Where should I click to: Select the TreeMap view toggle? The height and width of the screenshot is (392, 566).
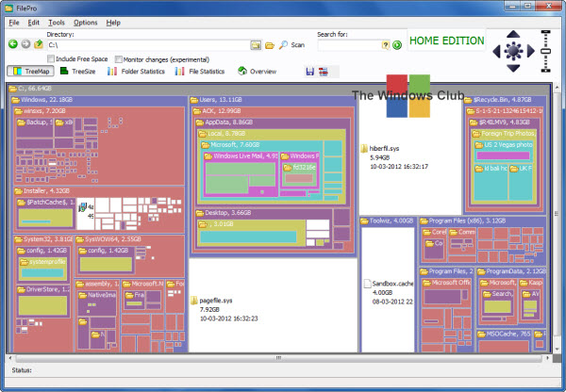pyautogui.click(x=31, y=71)
